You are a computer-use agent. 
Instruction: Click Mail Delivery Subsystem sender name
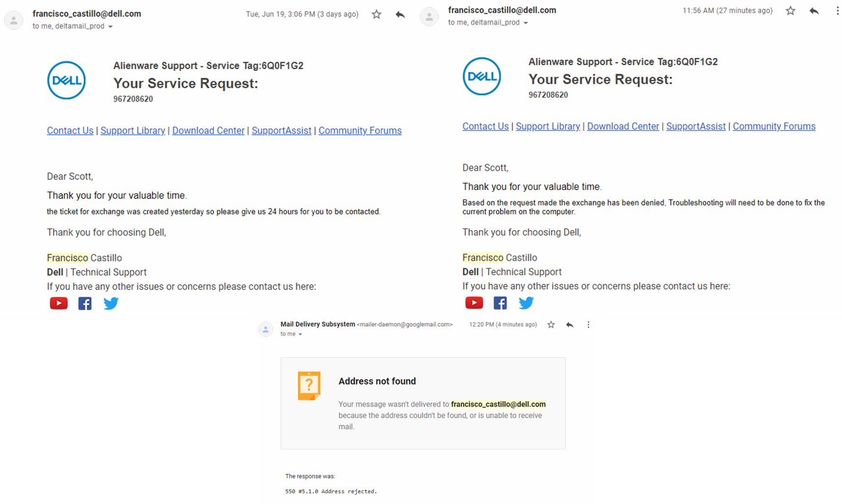pyautogui.click(x=317, y=324)
